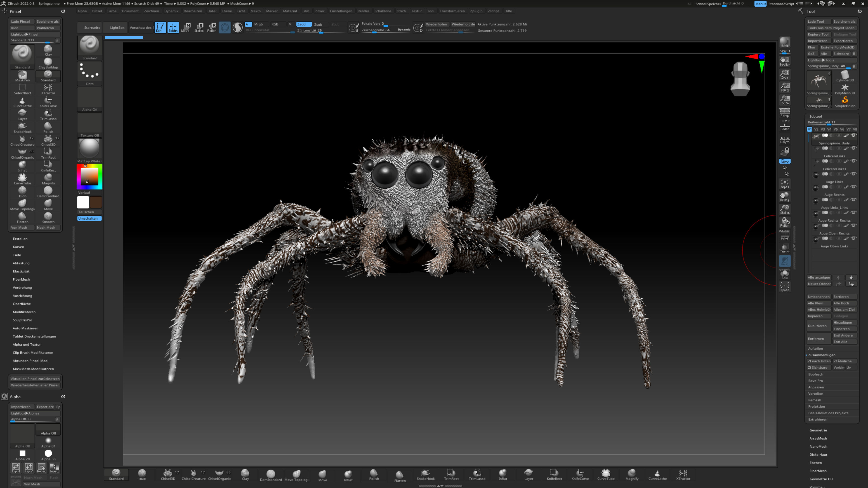
Task: Hide the Auge Links subtool eye icon
Action: coord(853,174)
